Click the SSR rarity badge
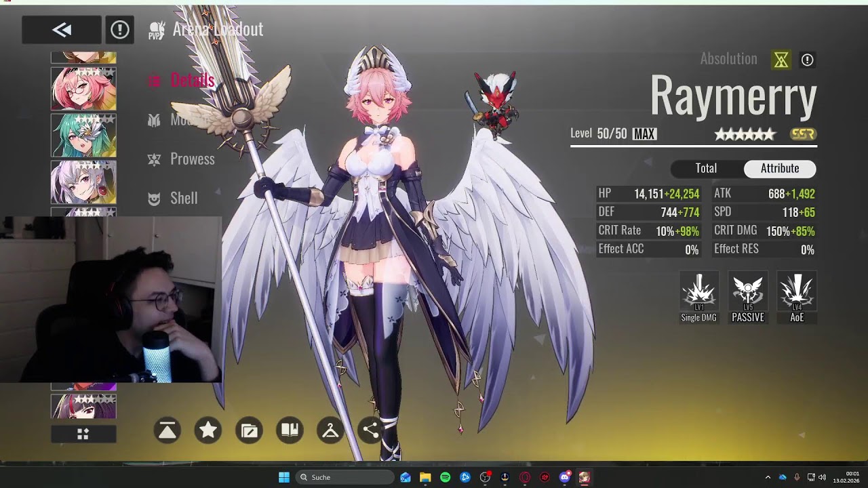 803,134
